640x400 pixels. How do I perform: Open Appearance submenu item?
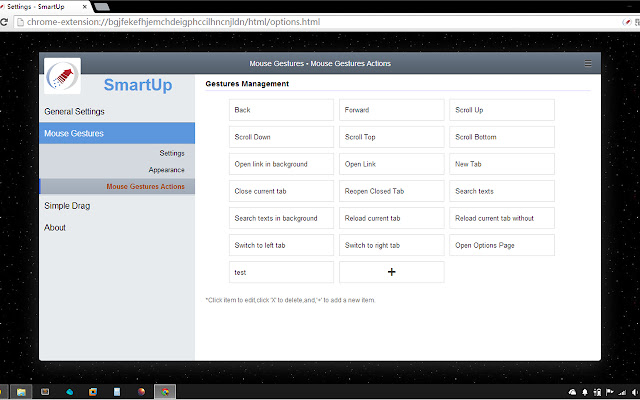[166, 170]
